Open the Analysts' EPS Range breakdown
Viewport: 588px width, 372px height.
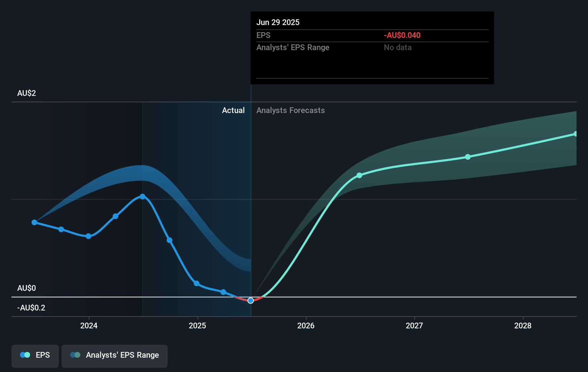tap(293, 47)
